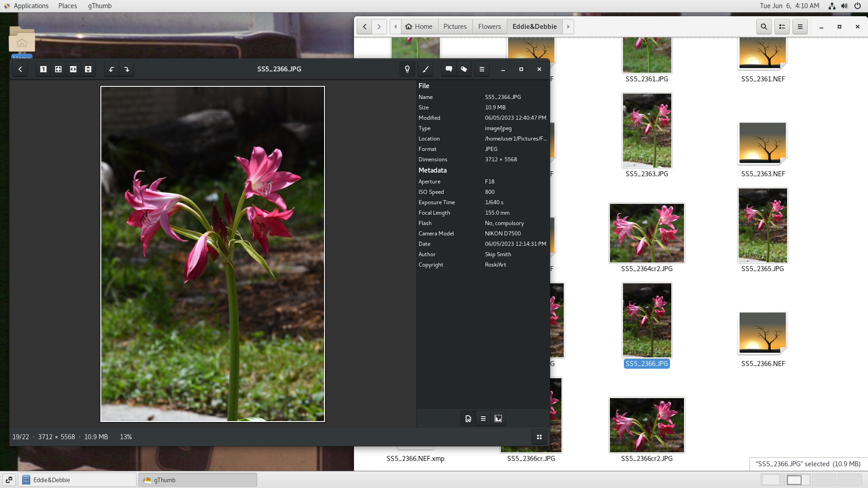The image size is (868, 488).
Task: Switch to first workspace in pager
Action: point(773,480)
